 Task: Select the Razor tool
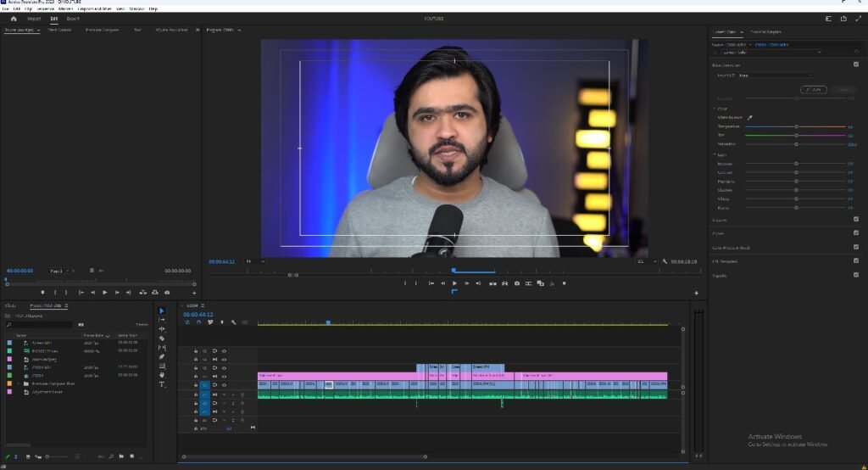pyautogui.click(x=162, y=339)
